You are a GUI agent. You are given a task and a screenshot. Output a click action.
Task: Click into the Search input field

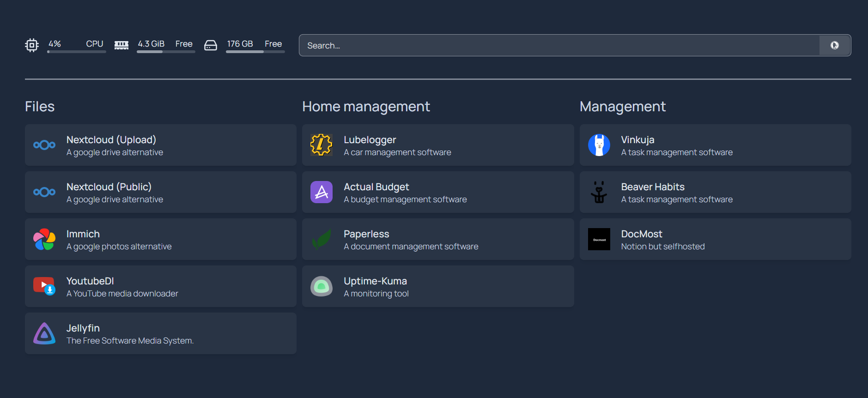pos(559,45)
